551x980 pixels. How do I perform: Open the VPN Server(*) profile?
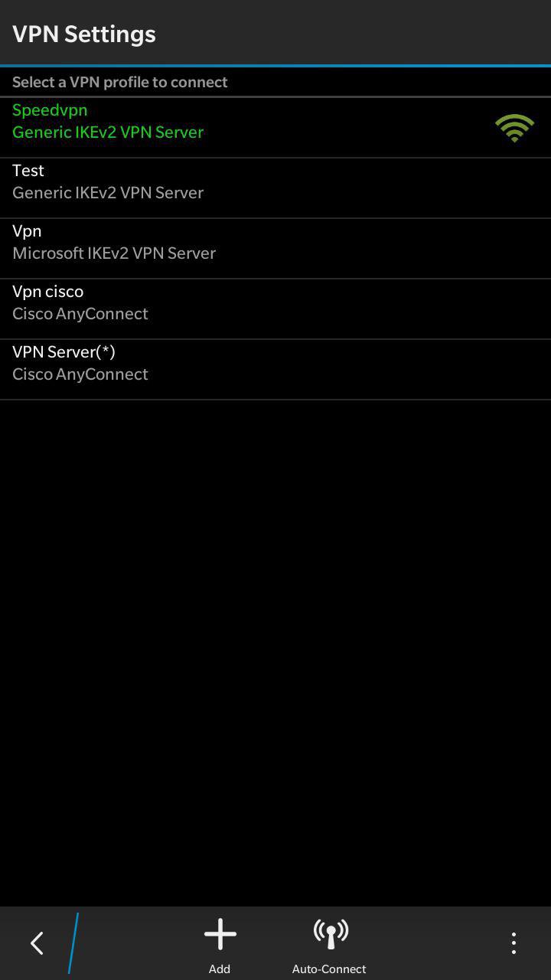(64, 351)
